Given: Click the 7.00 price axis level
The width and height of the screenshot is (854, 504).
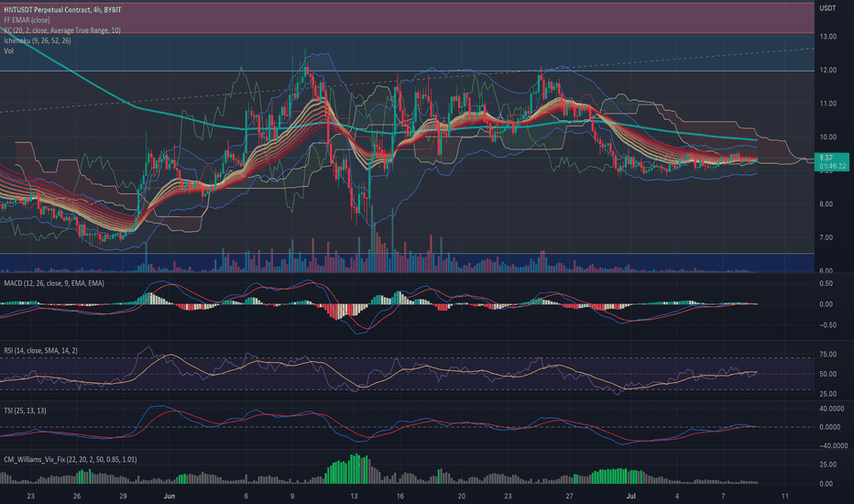Looking at the screenshot, I should [x=827, y=237].
